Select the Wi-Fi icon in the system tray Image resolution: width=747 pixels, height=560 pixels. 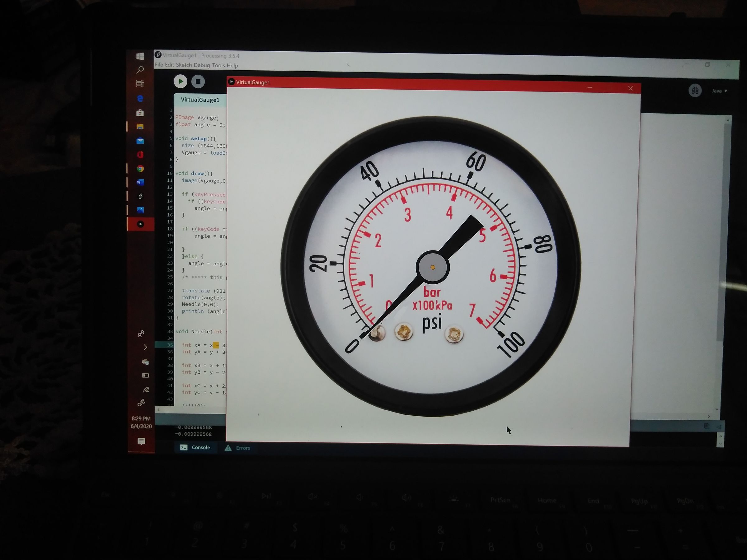tap(146, 390)
